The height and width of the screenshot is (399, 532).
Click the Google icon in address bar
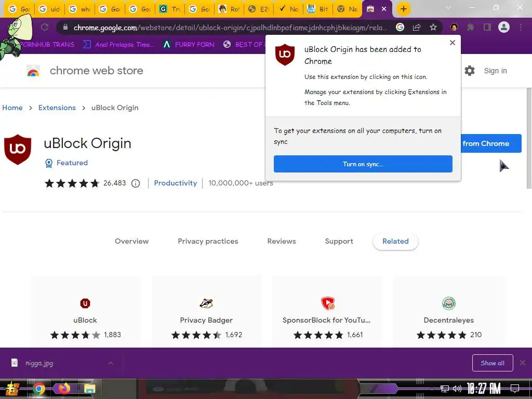pyautogui.click(x=400, y=27)
